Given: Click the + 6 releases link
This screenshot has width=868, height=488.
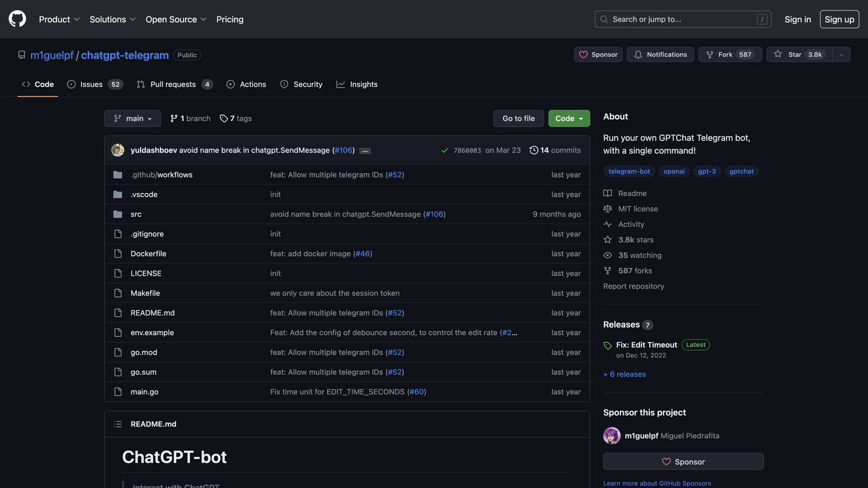Looking at the screenshot, I should point(624,374).
